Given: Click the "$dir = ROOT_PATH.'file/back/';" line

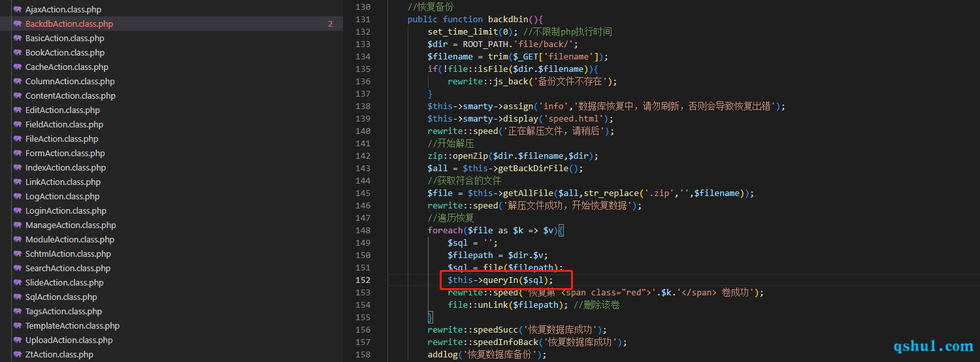Looking at the screenshot, I should tap(503, 44).
